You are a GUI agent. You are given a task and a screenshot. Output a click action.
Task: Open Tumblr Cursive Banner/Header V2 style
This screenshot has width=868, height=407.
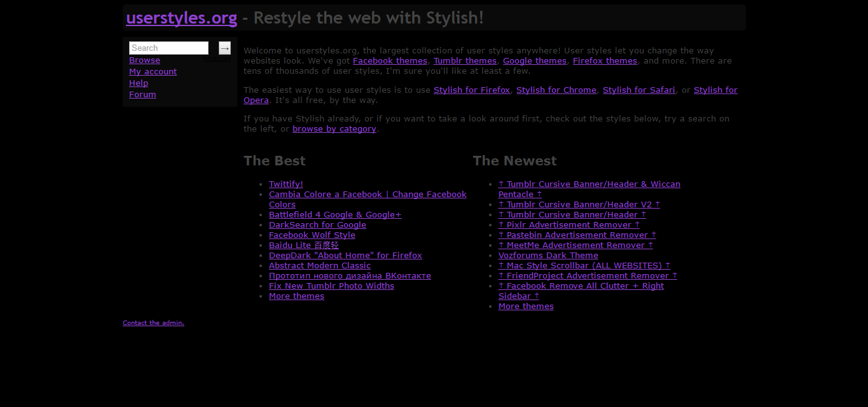(579, 205)
